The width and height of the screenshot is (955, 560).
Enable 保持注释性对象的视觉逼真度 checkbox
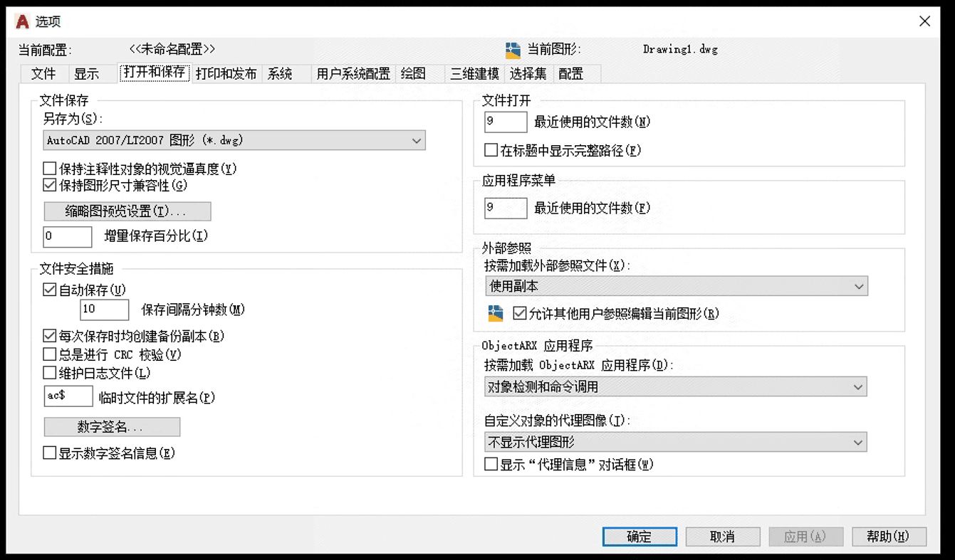50,169
